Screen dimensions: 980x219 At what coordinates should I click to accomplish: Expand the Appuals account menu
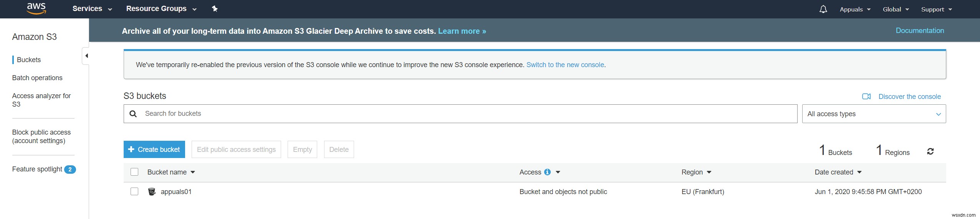click(855, 9)
